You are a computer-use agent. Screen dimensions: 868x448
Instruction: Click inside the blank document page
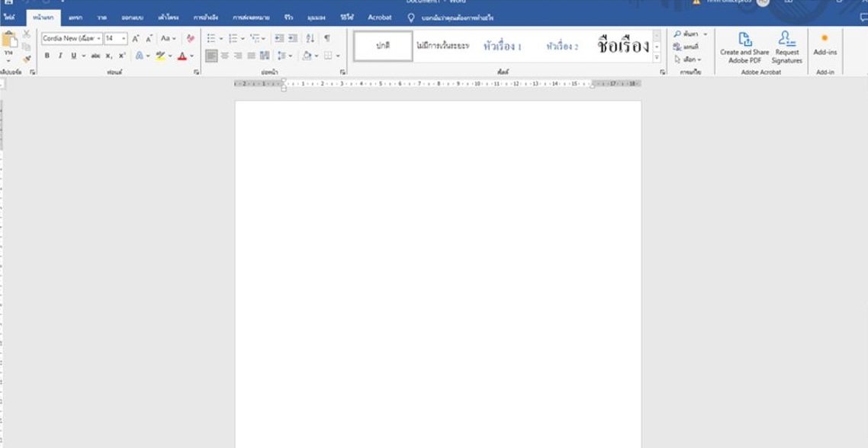[x=438, y=267]
